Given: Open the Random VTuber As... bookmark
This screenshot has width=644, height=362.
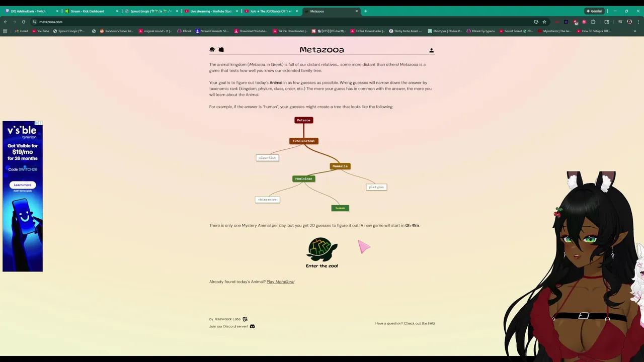Looking at the screenshot, I should [x=117, y=31].
